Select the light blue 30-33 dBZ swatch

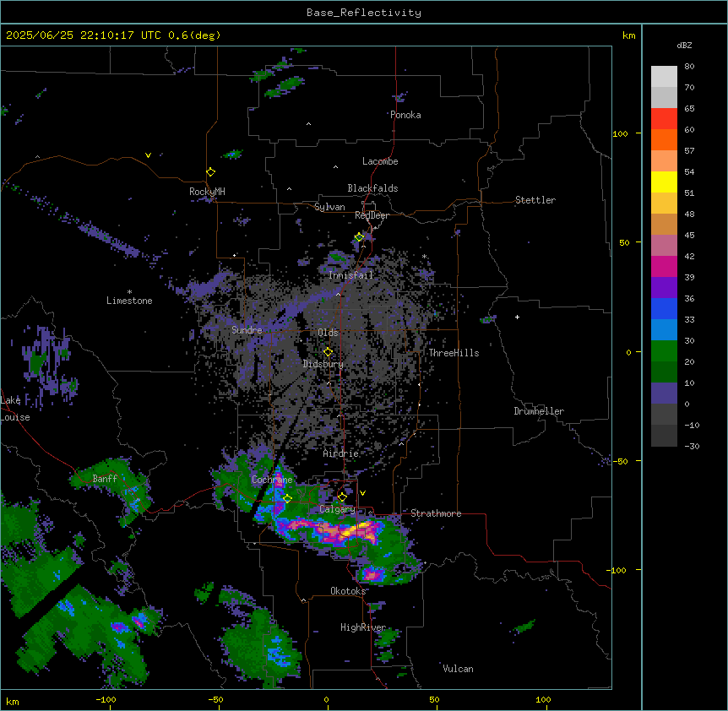[664, 330]
